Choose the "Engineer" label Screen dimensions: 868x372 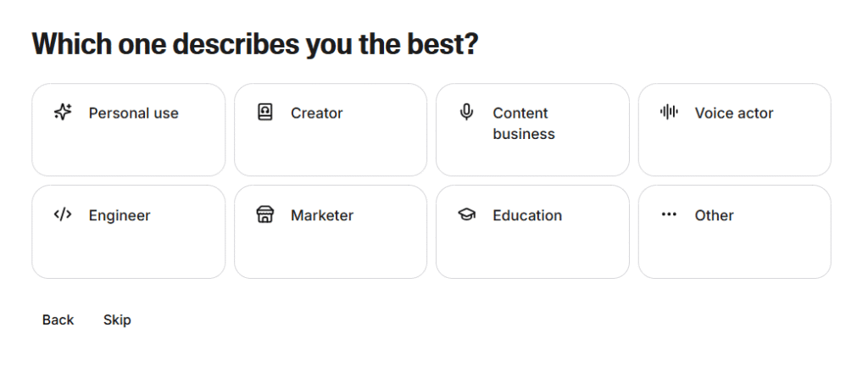coord(120,215)
